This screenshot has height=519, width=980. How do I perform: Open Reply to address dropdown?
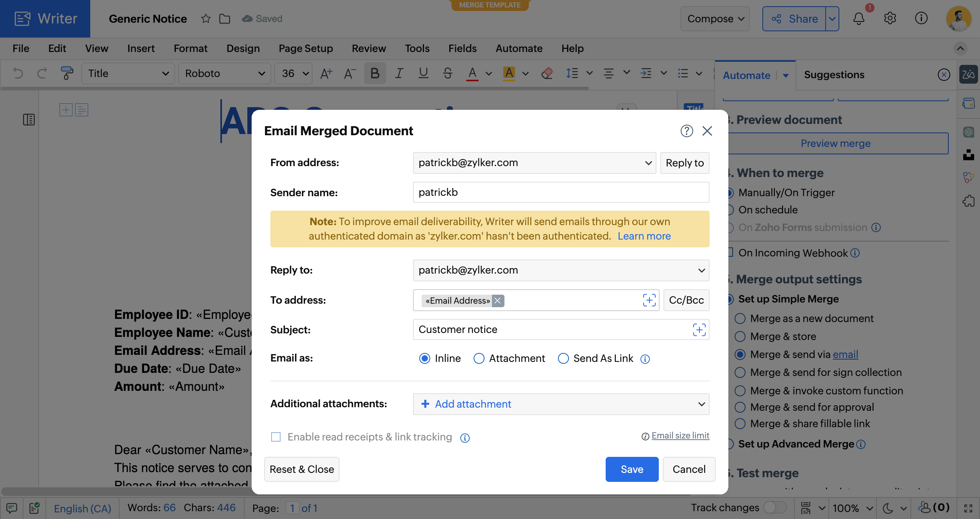pyautogui.click(x=561, y=270)
